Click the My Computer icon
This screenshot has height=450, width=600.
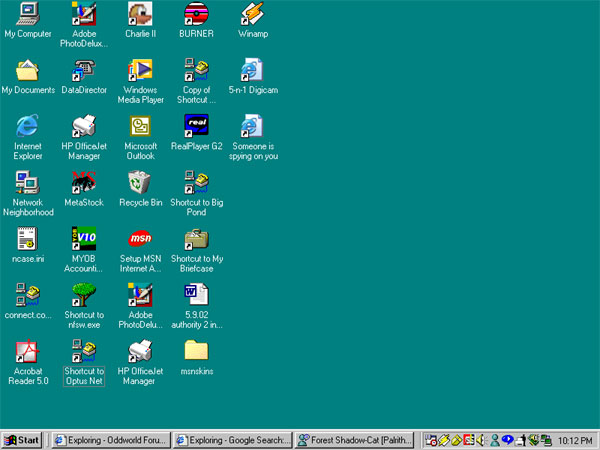(x=27, y=15)
